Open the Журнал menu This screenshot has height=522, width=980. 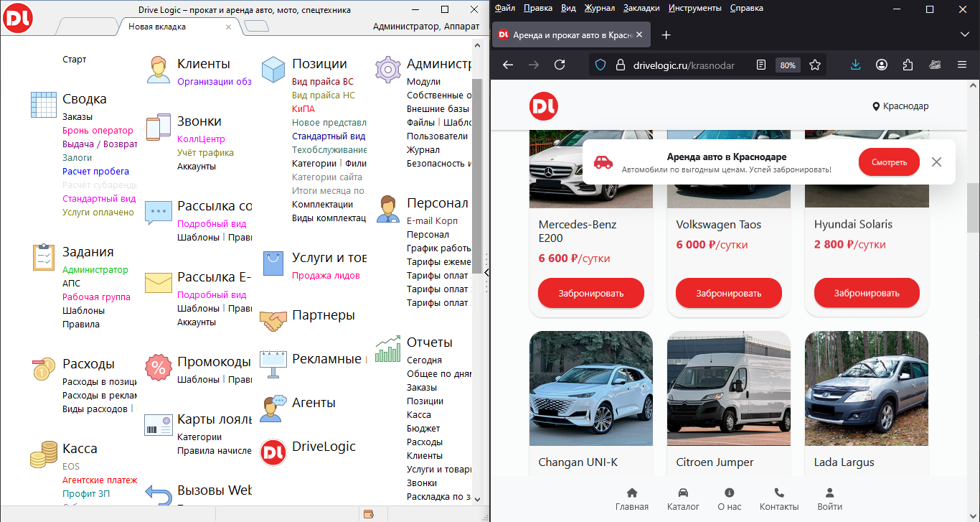[599, 9]
